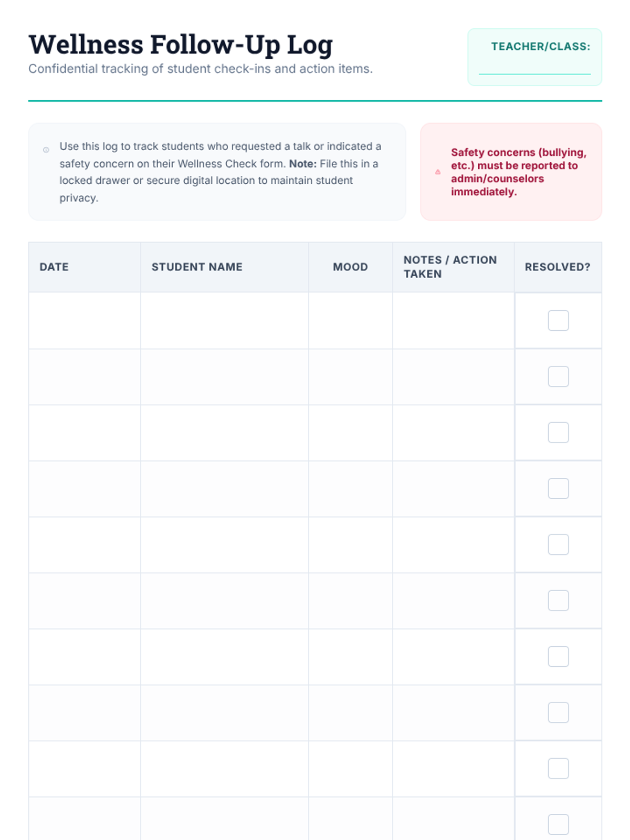The height and width of the screenshot is (840, 630).
Task: Click the red warning triangle icon
Action: [x=438, y=172]
